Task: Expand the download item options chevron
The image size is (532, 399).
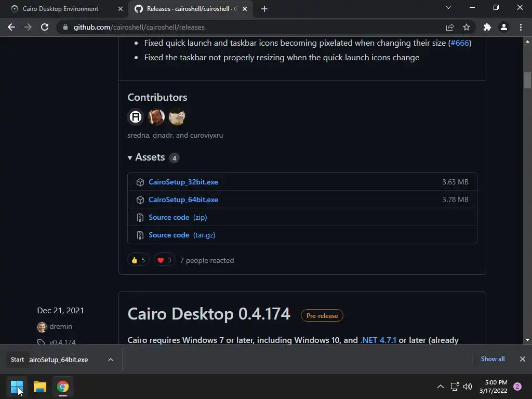Action: (111, 360)
